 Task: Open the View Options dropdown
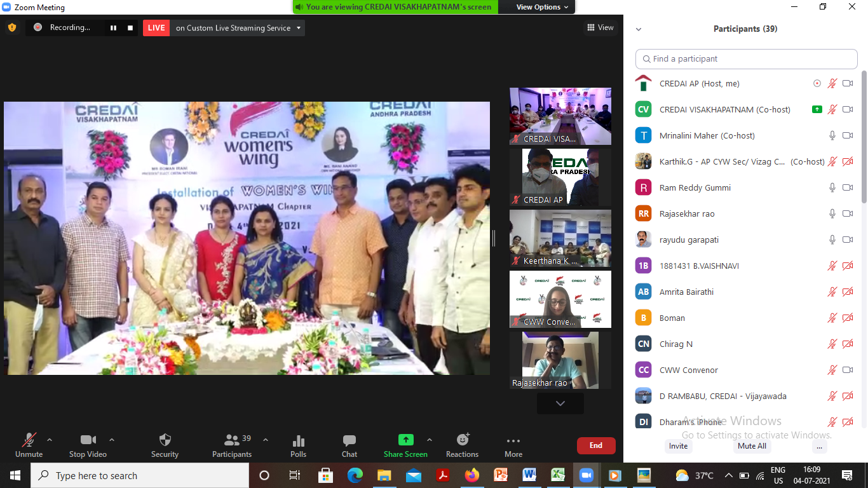[543, 7]
